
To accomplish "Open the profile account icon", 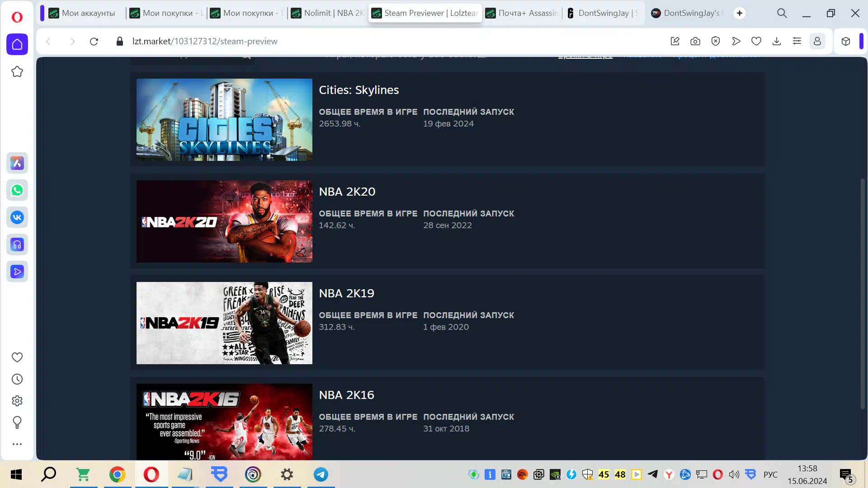I will (x=817, y=42).
